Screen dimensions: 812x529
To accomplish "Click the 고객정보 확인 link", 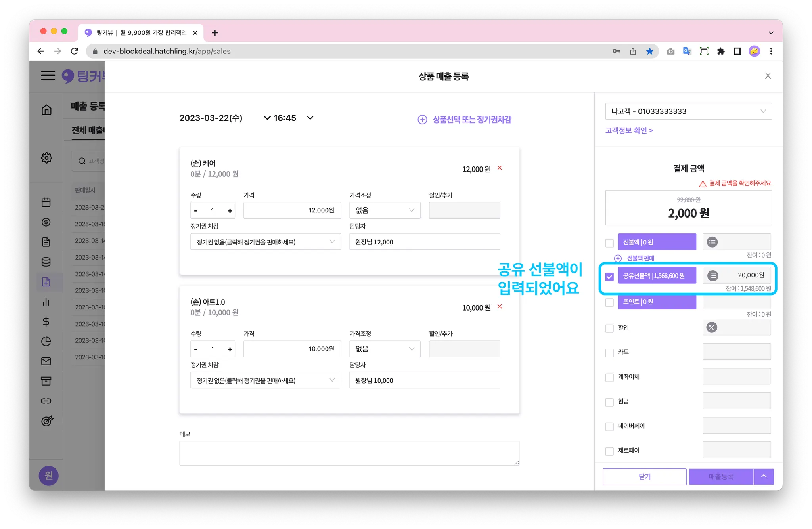I will tap(629, 130).
